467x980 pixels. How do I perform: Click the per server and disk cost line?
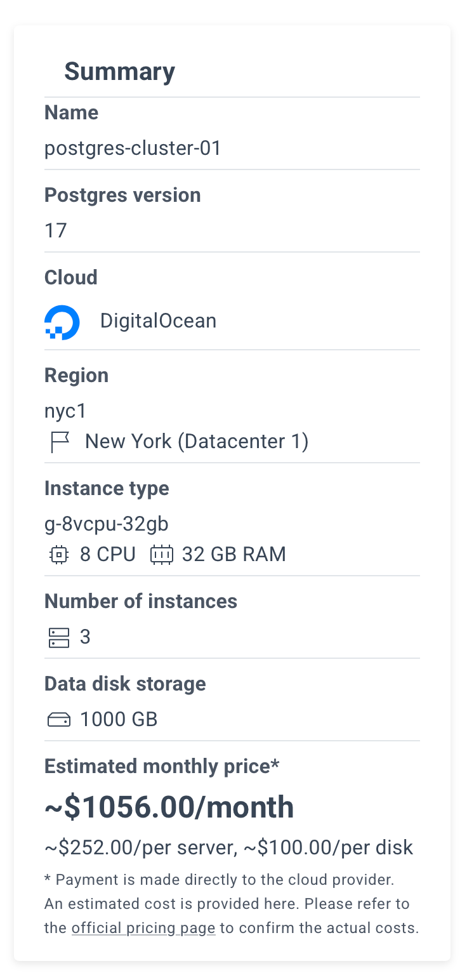pos(229,847)
